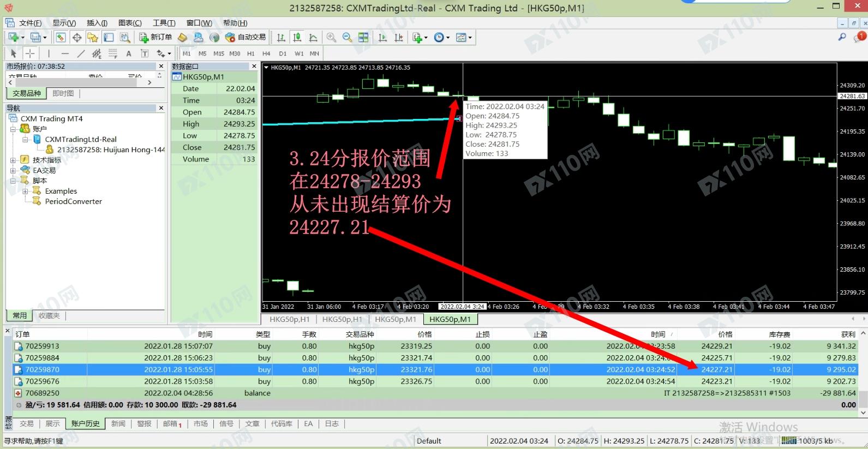Image resolution: width=868 pixels, height=449 pixels.
Task: Expand the EA交易 tree node
Action: pos(13,171)
